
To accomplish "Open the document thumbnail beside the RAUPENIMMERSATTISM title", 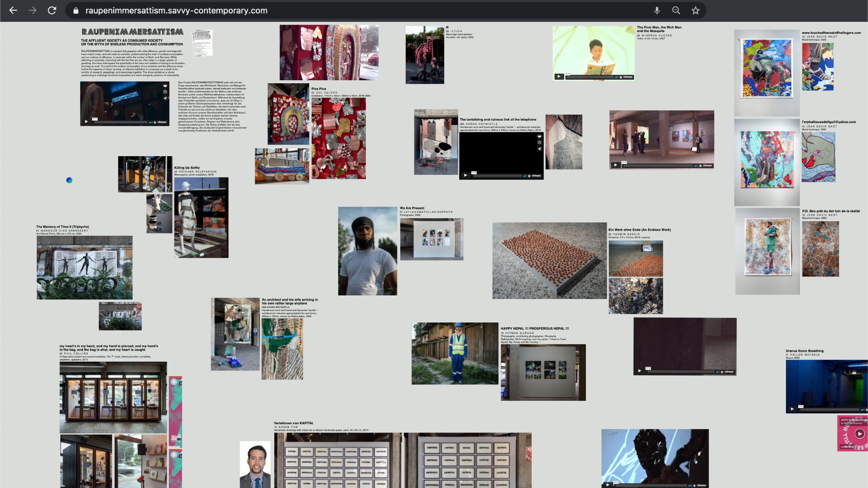I will pyautogui.click(x=203, y=43).
